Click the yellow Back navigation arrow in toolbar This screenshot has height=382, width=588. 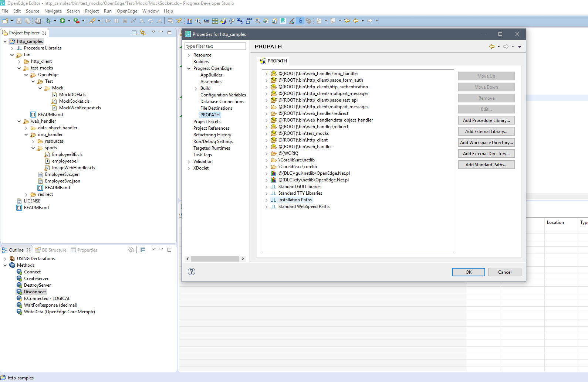click(356, 21)
